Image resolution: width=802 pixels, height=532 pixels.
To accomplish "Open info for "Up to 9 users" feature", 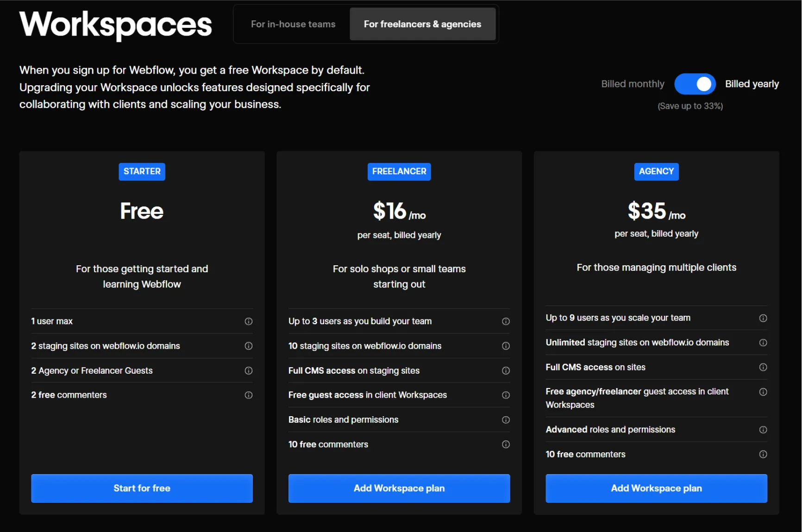I will point(763,318).
